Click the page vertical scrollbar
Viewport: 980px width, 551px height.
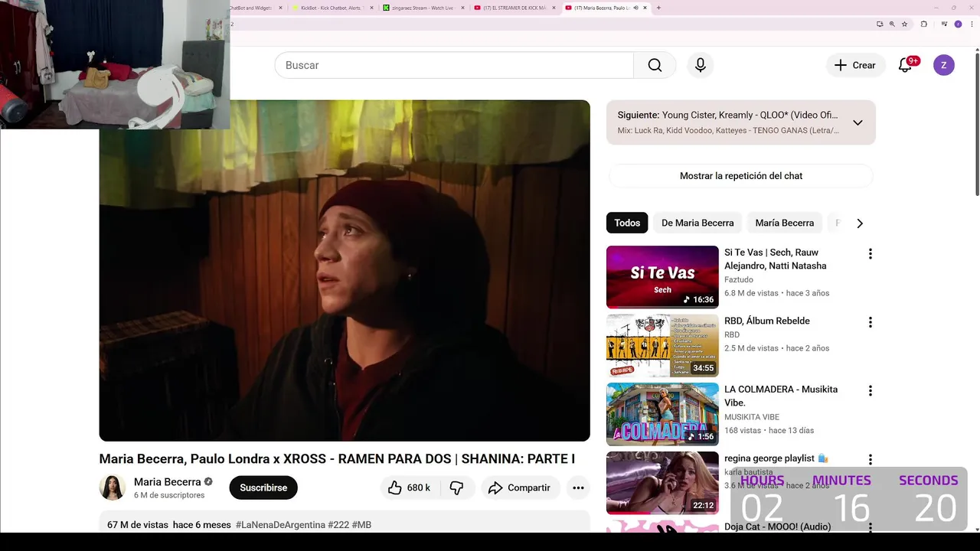click(x=976, y=122)
